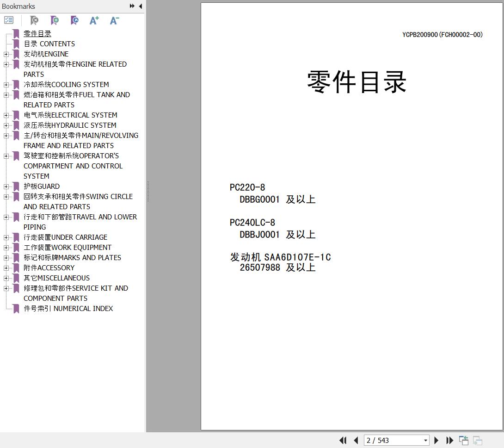
Task: Expand the 护板GUARD bookmark
Action: click(6, 187)
